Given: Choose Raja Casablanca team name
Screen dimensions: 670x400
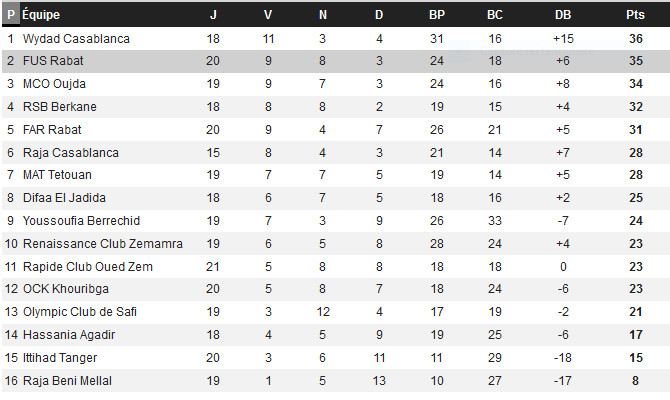Looking at the screenshot, I should [71, 153].
